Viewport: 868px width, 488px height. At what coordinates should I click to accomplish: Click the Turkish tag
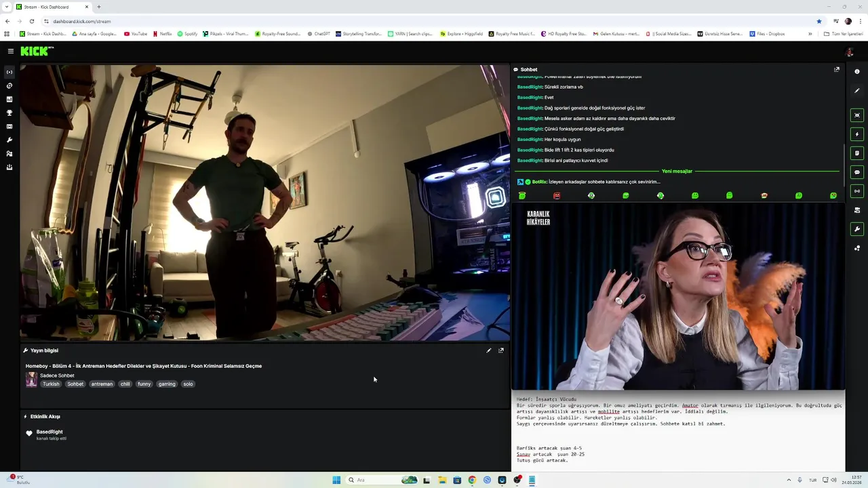tap(51, 384)
